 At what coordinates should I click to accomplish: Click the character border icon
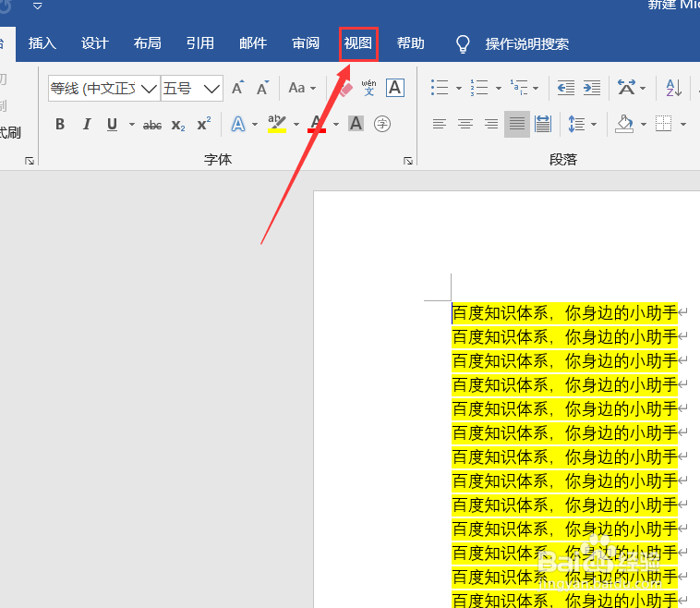point(395,88)
